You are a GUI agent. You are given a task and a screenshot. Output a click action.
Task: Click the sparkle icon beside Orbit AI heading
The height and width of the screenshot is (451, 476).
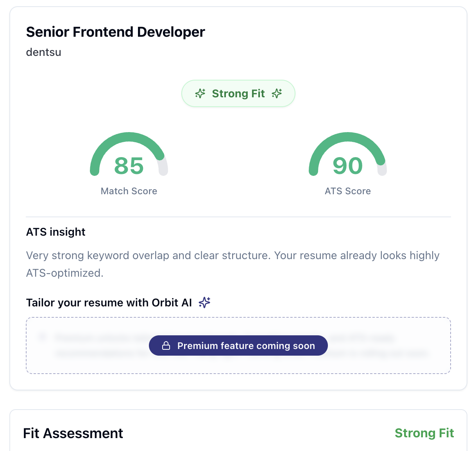pyautogui.click(x=204, y=302)
